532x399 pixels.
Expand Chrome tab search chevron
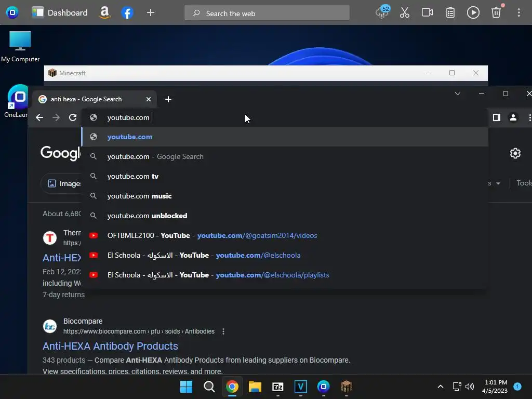pyautogui.click(x=457, y=94)
